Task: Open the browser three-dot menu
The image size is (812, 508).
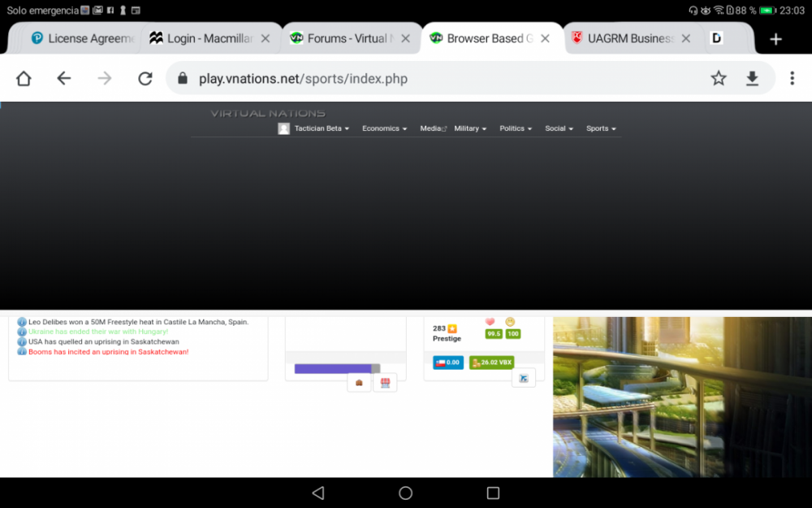Action: click(792, 78)
